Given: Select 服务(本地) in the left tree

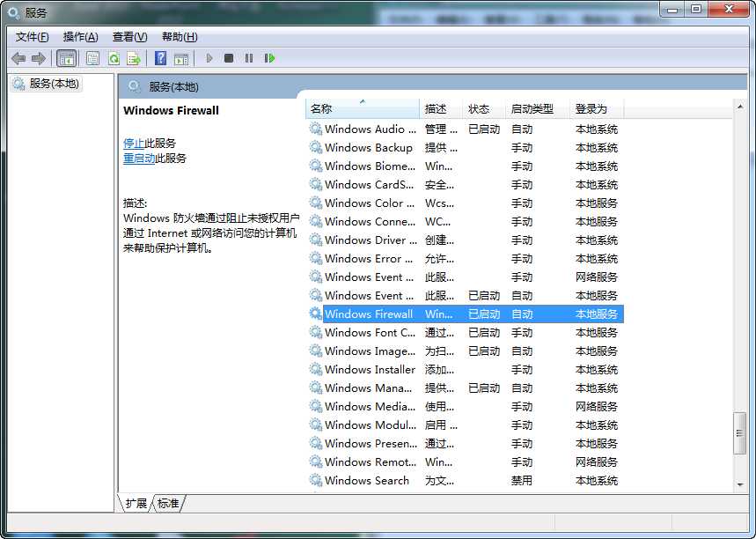Looking at the screenshot, I should tap(47, 84).
